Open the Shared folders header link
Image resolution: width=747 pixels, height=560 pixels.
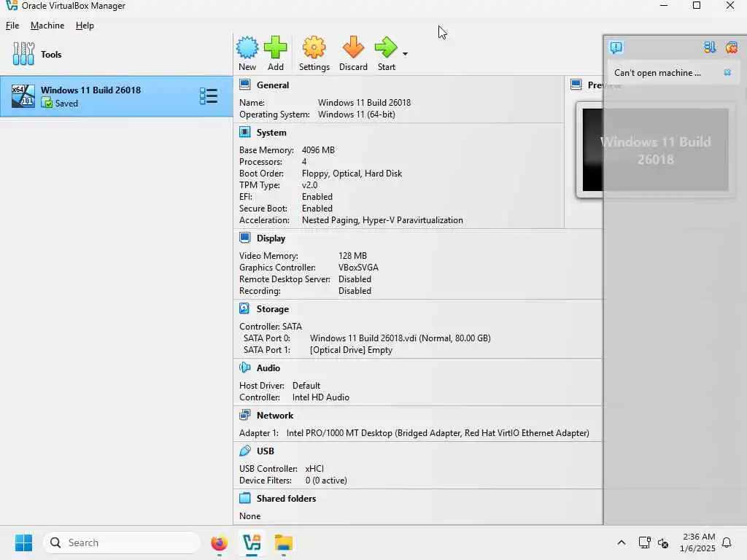tap(286, 499)
